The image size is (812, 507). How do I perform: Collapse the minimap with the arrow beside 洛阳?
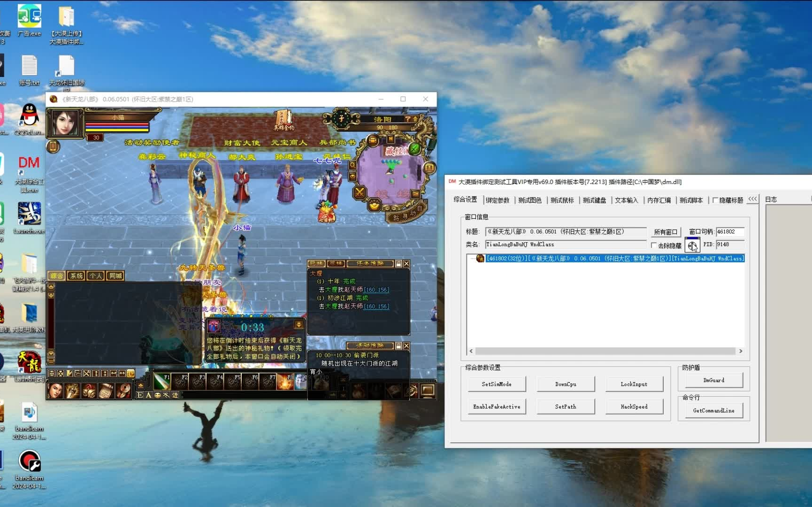pos(415,119)
